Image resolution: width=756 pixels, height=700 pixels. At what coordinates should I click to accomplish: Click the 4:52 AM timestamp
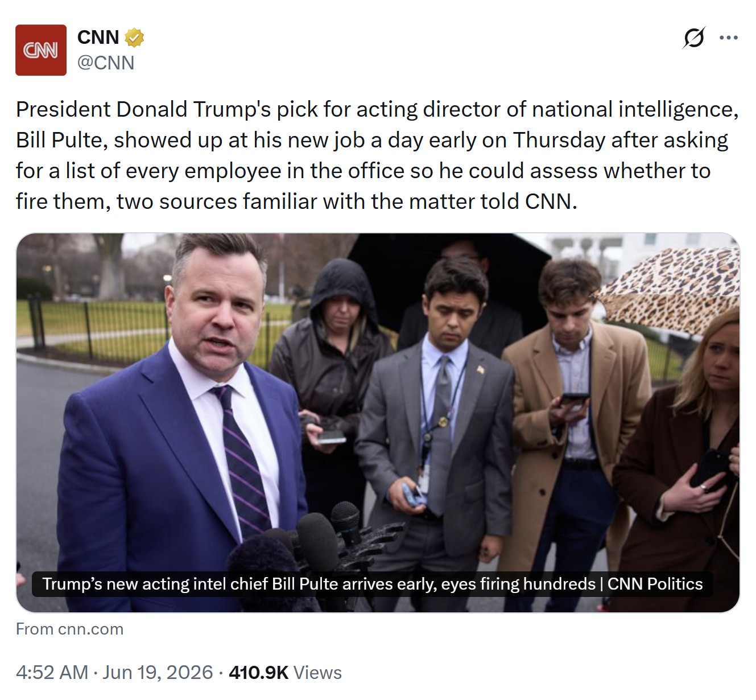[52, 672]
